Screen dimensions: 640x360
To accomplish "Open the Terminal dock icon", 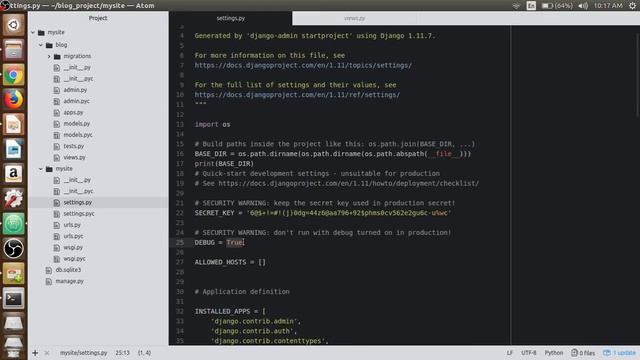I will tap(13, 299).
